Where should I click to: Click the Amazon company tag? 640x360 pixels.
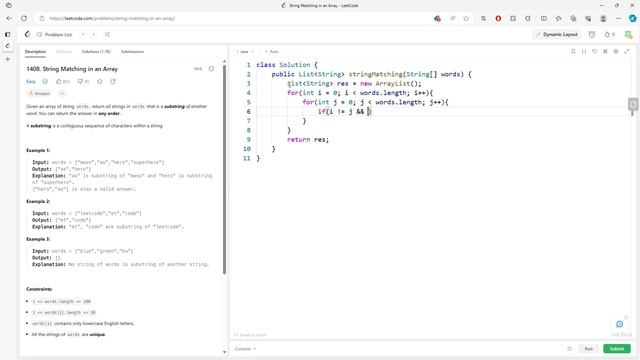pos(39,93)
